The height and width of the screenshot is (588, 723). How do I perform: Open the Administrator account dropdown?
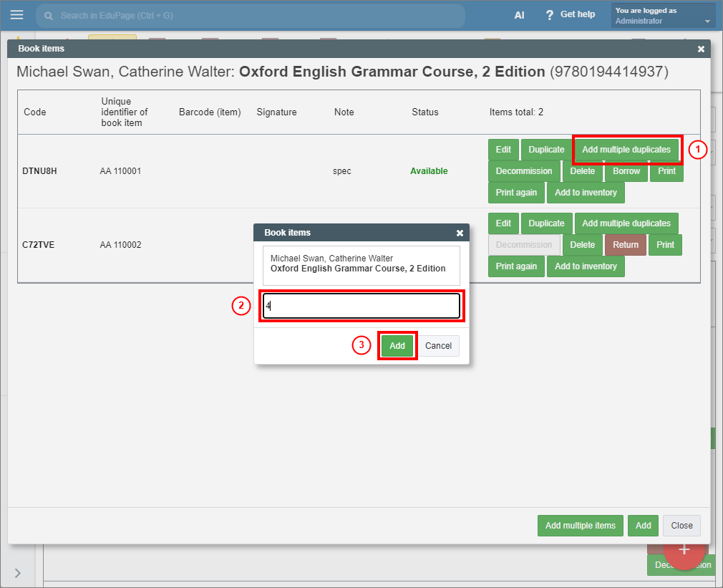tap(663, 16)
